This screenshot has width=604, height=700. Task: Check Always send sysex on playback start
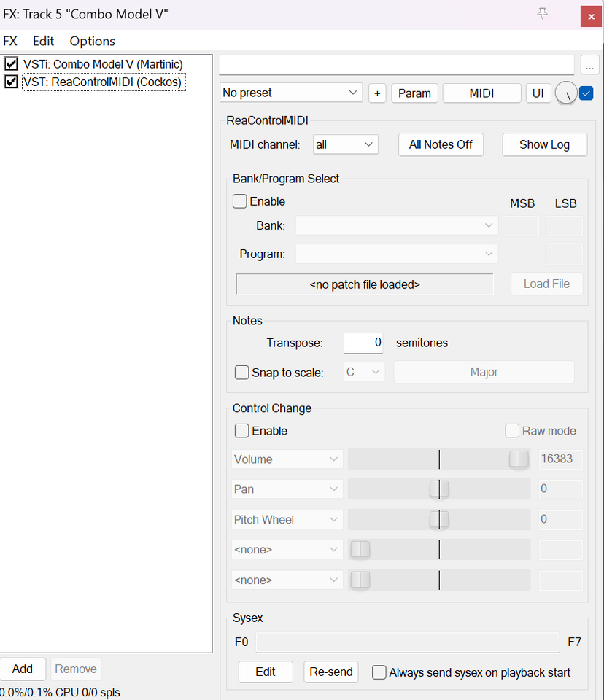(x=379, y=672)
